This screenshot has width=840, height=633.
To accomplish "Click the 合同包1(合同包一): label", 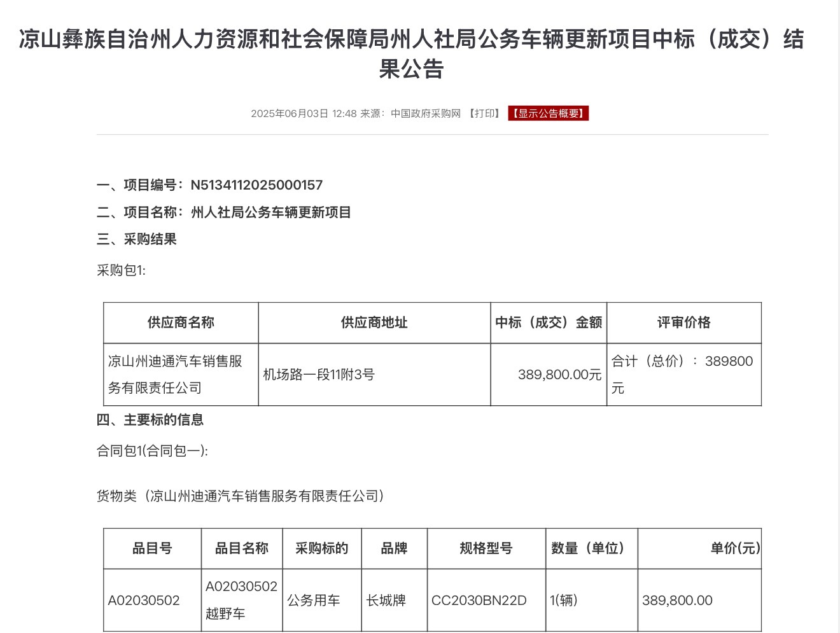I will pos(152,451).
